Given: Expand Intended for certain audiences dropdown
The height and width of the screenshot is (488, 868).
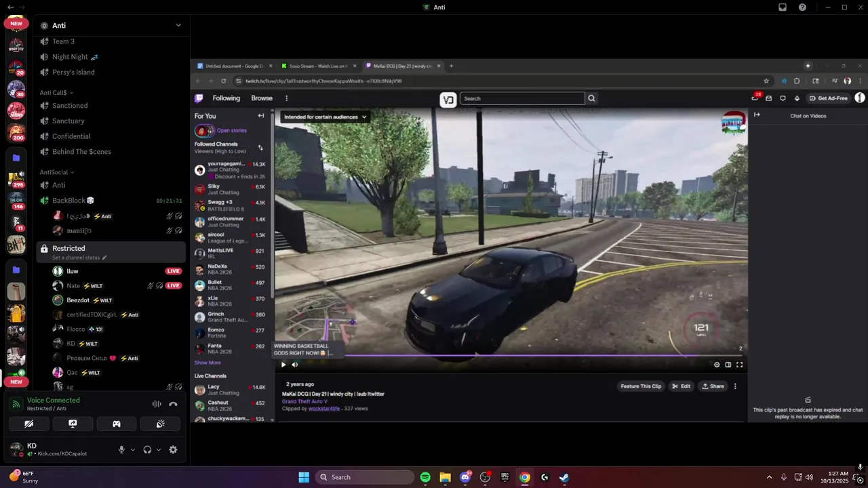Looking at the screenshot, I should coord(325,117).
